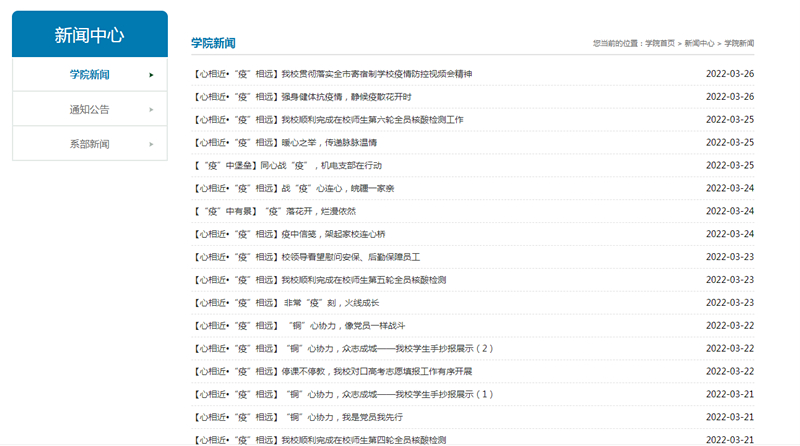Click date 2022-03-24 of the 疫中信笺 article
Image resolution: width=800 pixels, height=446 pixels.
730,234
